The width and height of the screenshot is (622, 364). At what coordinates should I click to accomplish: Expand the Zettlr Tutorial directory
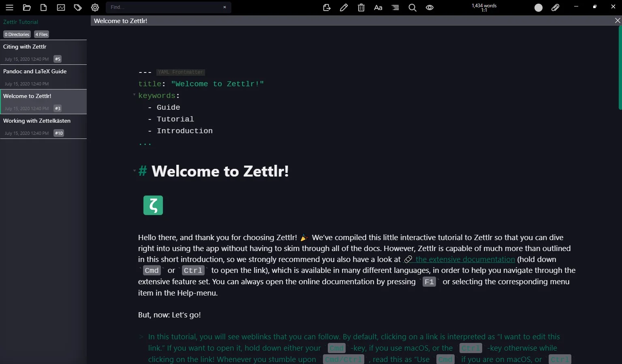20,22
